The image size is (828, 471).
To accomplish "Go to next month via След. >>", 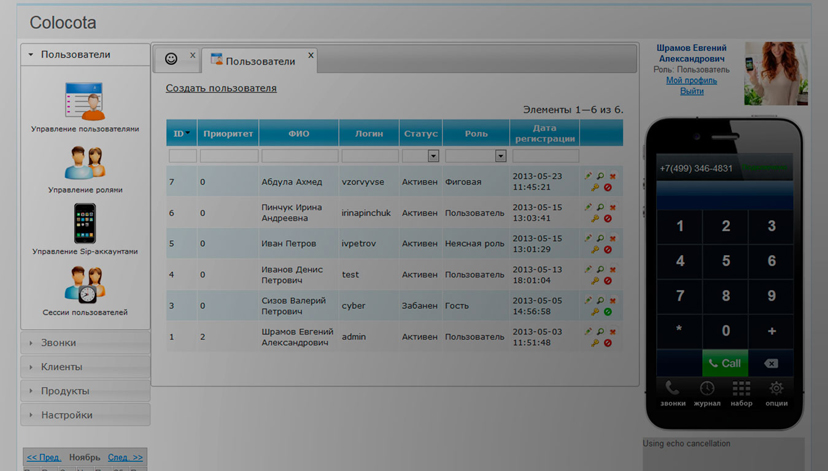I will tap(125, 457).
